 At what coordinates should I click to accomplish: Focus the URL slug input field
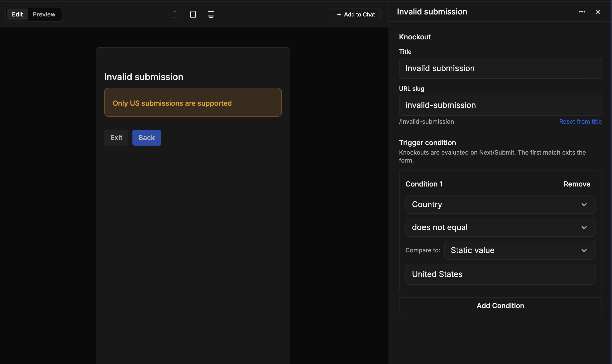point(500,105)
